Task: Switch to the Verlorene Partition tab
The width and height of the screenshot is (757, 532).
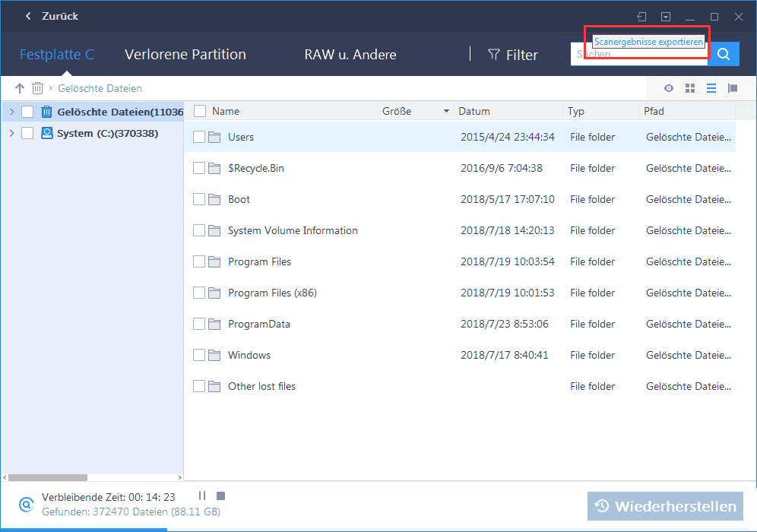Action: 185,55
